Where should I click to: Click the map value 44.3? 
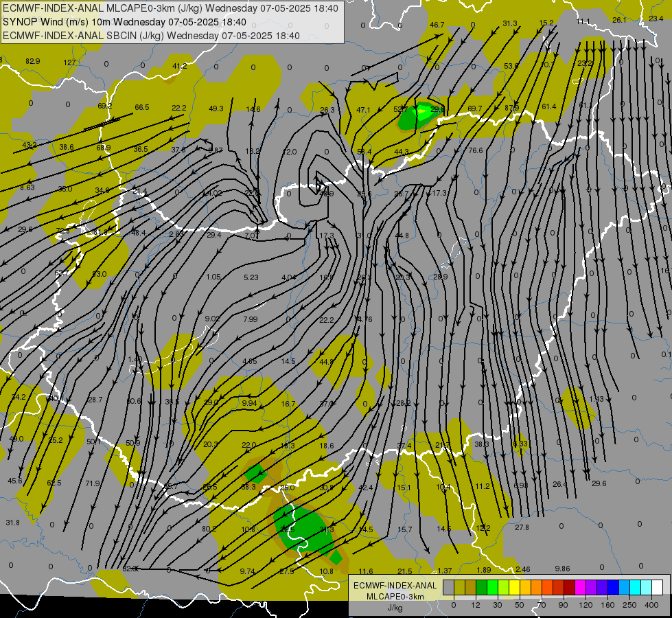coord(401,152)
